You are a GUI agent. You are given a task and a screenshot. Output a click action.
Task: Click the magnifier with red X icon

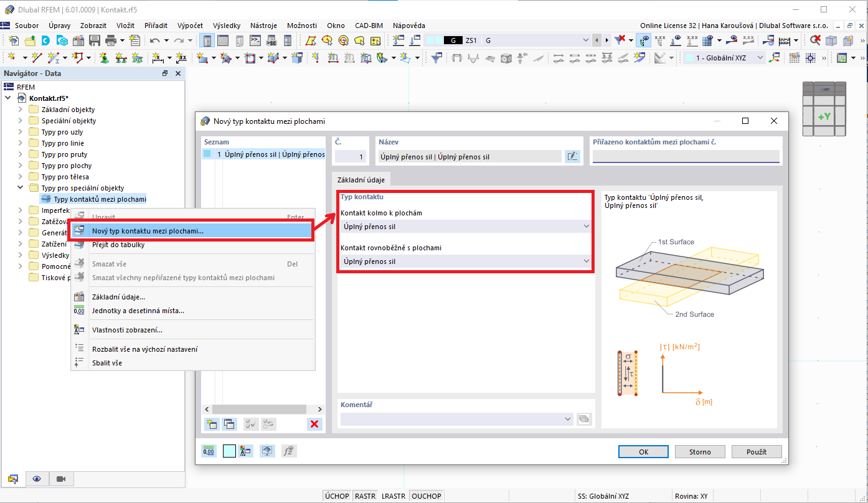[815, 40]
